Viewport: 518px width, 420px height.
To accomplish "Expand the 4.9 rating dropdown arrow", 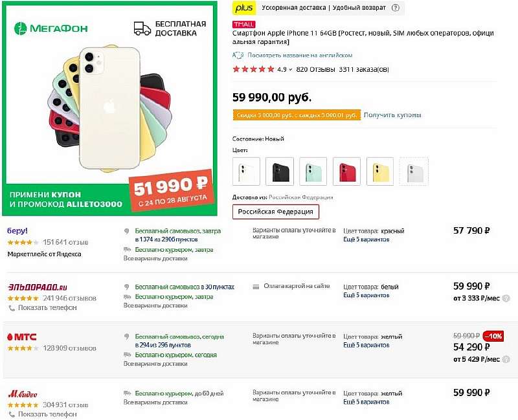I will pos(291,70).
